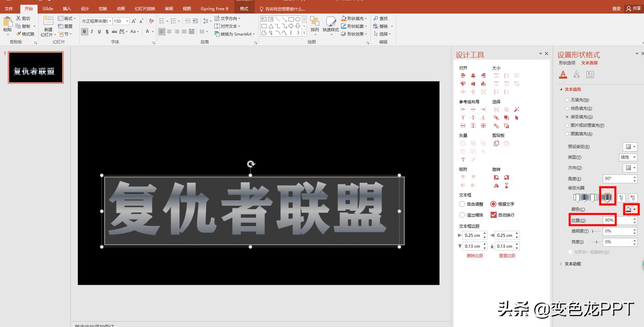Click the 删除边距 link in design tools
This screenshot has width=644, height=327.
click(x=474, y=256)
